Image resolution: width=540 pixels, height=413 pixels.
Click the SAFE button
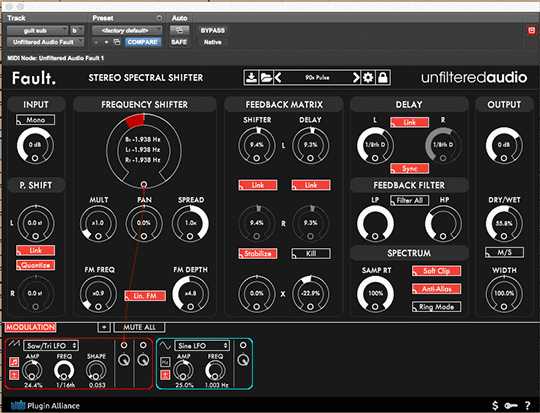pos(179,42)
